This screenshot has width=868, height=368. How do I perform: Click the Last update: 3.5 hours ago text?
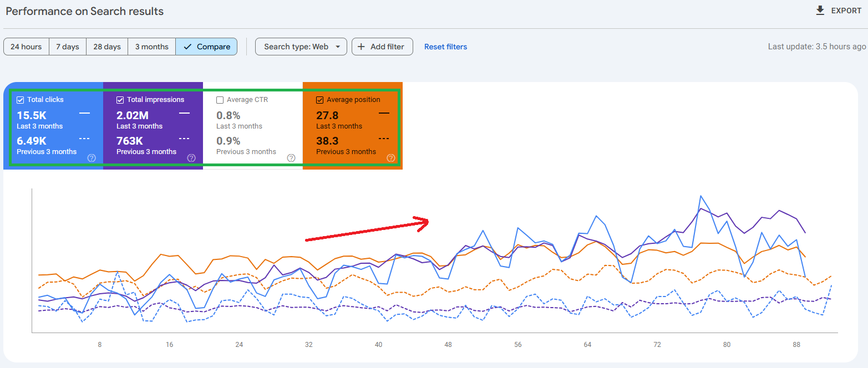tap(817, 47)
